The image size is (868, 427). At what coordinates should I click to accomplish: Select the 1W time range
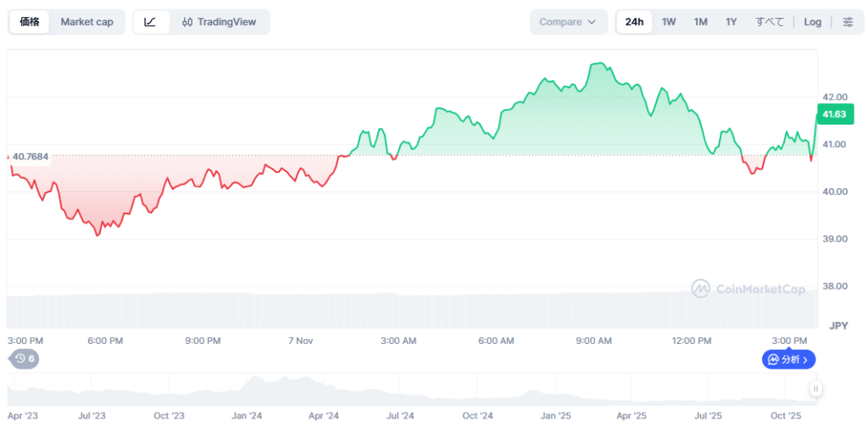pyautogui.click(x=669, y=22)
